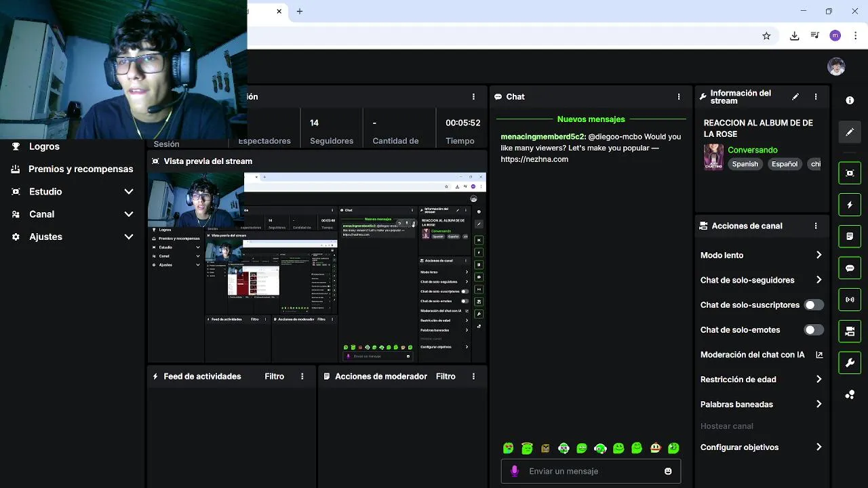This screenshot has width=868, height=488.
Task: Click the stream preview video thumbnail
Action: [x=317, y=268]
